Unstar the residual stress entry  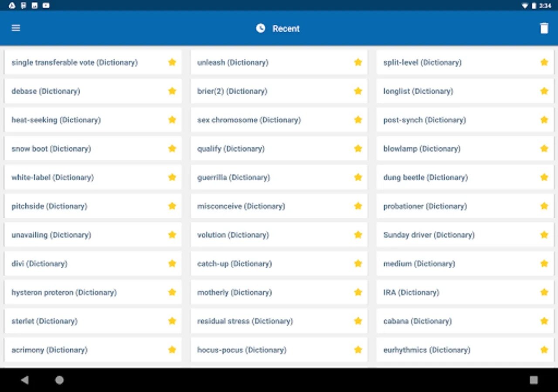click(358, 321)
